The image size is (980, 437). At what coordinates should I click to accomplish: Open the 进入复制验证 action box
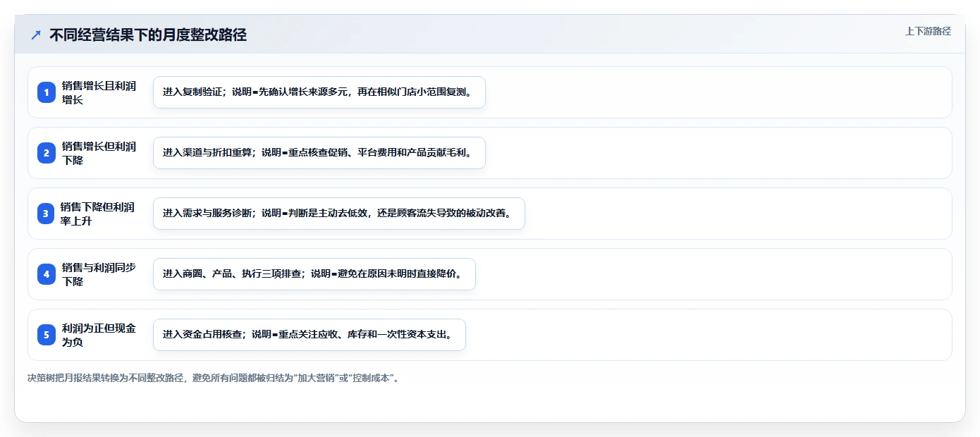[x=319, y=92]
